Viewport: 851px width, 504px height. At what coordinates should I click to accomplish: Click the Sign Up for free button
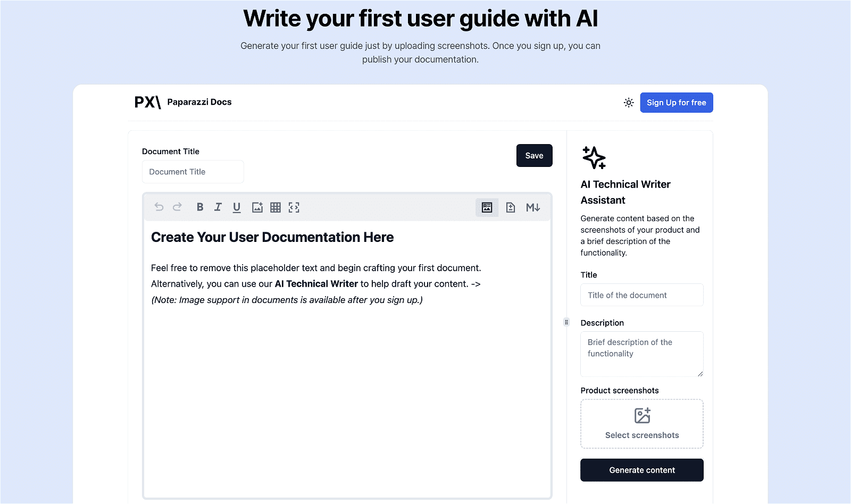point(676,103)
